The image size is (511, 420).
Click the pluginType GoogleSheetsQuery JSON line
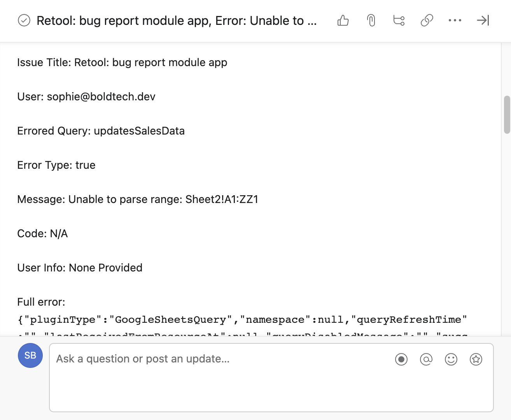242,320
